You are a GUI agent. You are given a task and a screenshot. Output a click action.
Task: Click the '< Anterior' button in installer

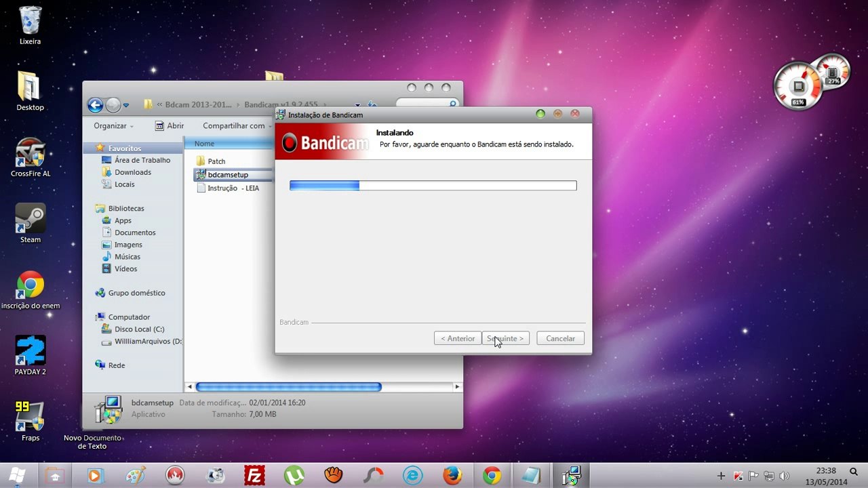(x=458, y=338)
